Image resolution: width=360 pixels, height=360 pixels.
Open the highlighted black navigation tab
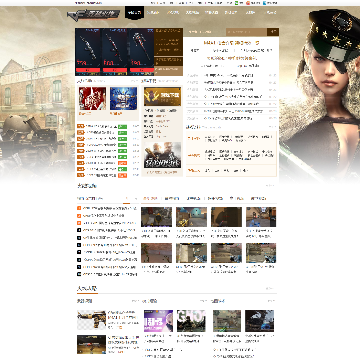pos(135,13)
